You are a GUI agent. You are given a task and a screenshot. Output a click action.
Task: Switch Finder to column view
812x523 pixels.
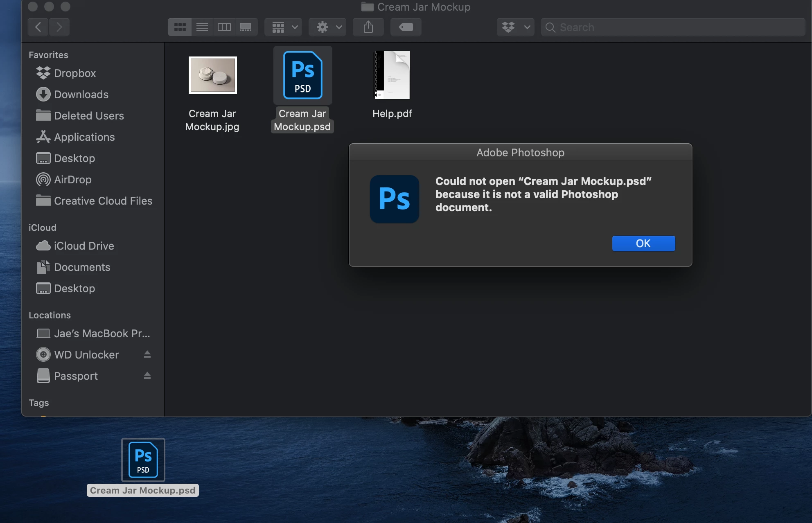click(x=224, y=27)
